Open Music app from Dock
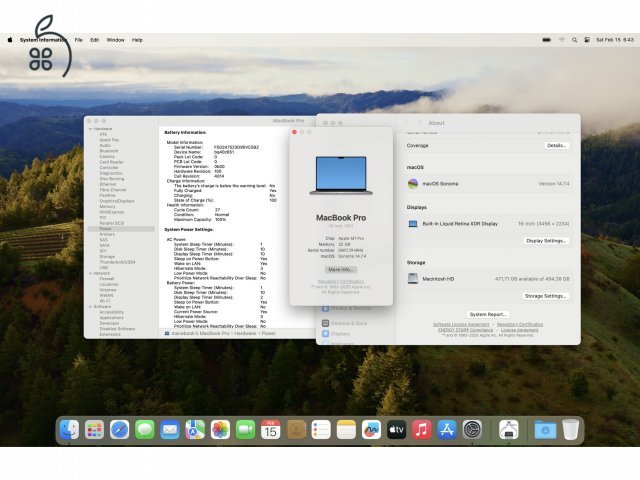Viewport: 640px width, 480px height. (422, 430)
